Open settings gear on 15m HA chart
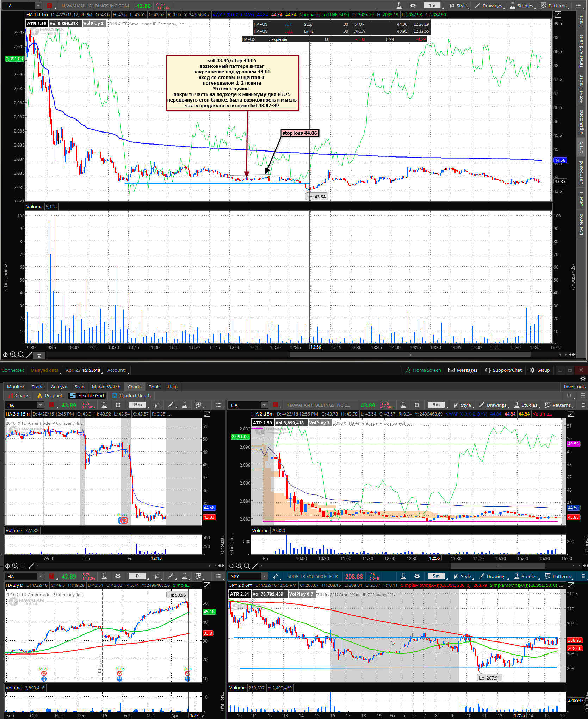Image resolution: width=588 pixels, height=719 pixels. (118, 405)
